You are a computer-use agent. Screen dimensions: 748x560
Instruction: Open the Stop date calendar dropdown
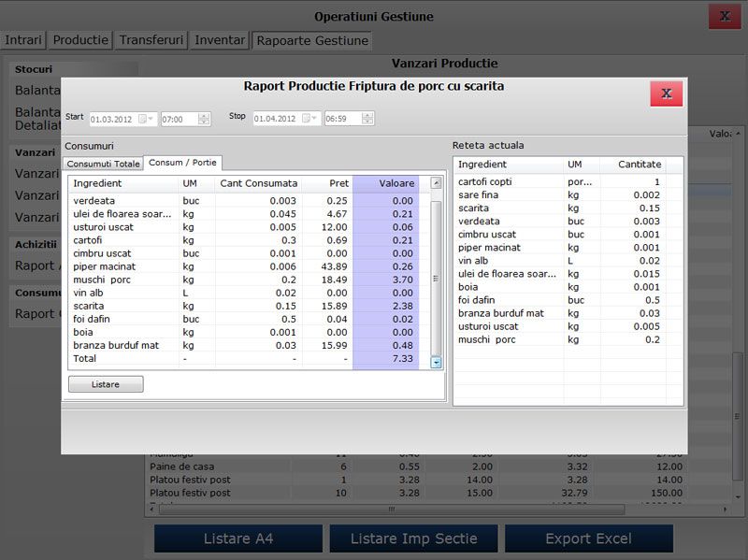[309, 119]
